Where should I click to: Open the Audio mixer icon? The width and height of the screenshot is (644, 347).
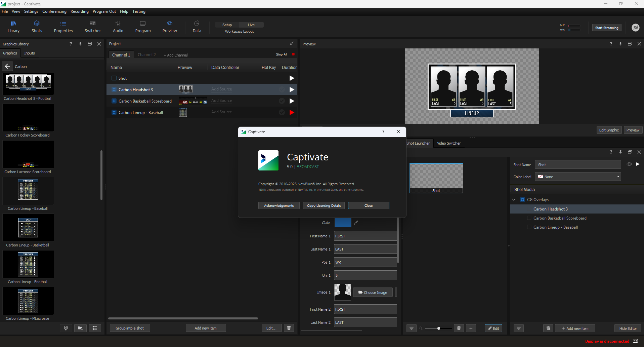[x=118, y=27]
